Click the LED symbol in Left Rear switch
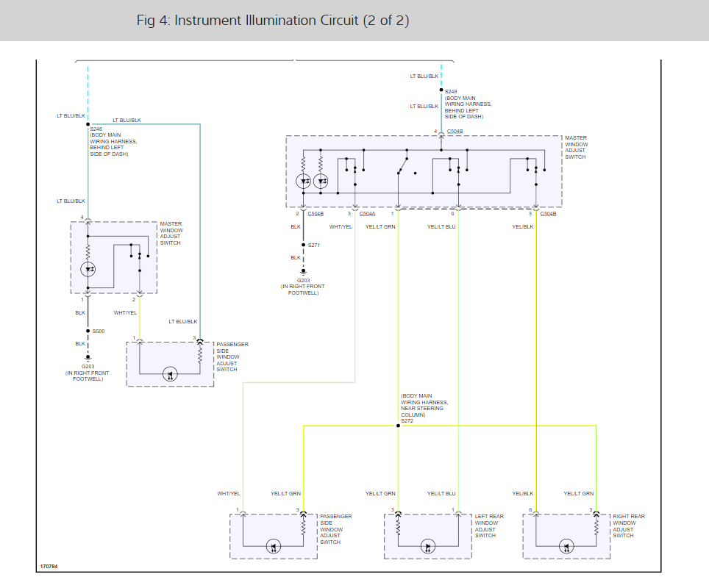The width and height of the screenshot is (709, 588). point(428,546)
